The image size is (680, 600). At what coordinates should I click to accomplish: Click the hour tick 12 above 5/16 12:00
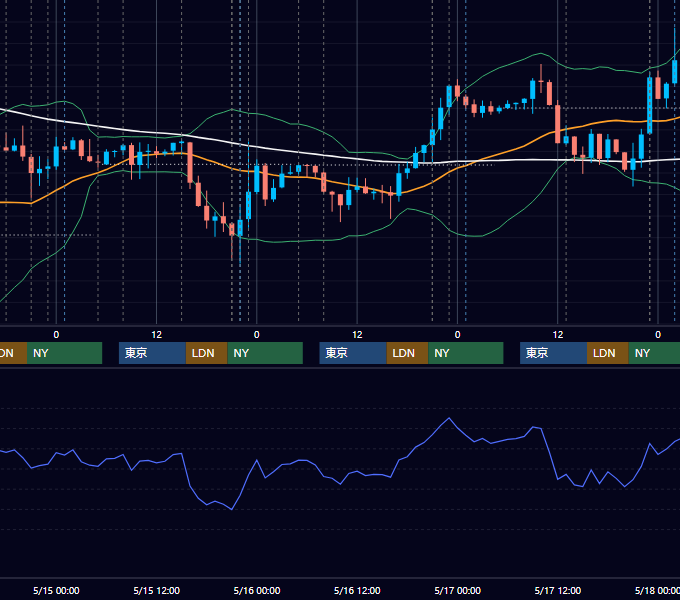pyautogui.click(x=357, y=335)
